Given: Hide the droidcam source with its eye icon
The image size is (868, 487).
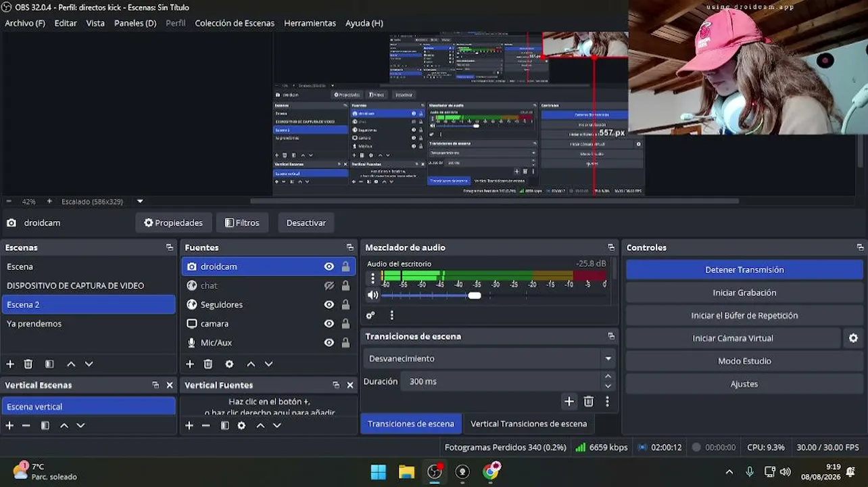Looking at the screenshot, I should [x=329, y=266].
